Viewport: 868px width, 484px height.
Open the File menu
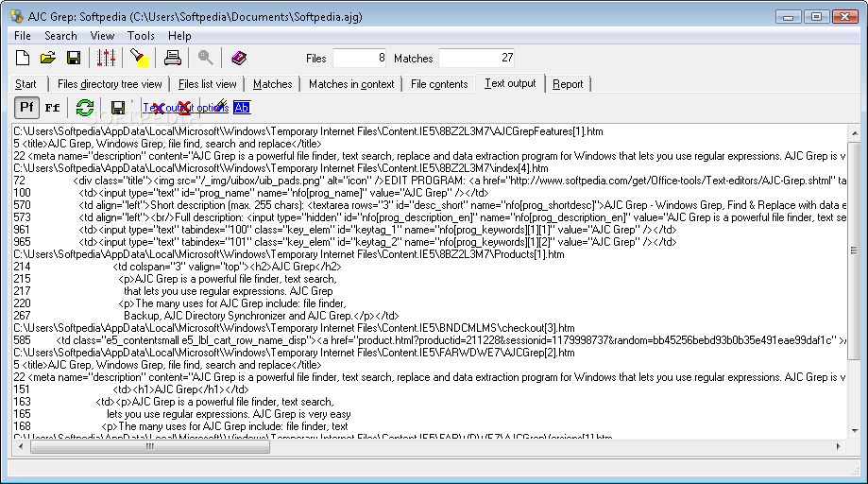click(x=22, y=36)
